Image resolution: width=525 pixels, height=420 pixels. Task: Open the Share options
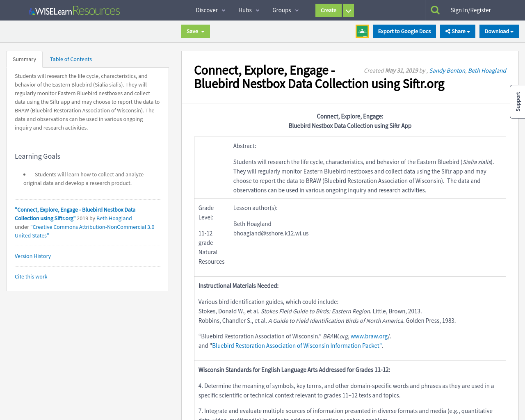[457, 31]
